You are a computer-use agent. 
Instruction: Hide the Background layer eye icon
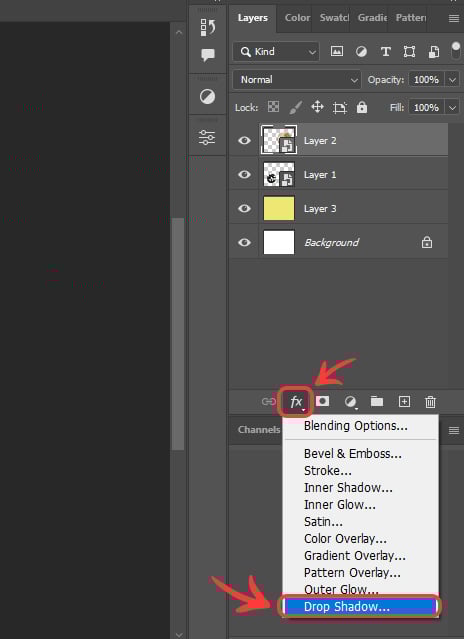pyautogui.click(x=244, y=242)
